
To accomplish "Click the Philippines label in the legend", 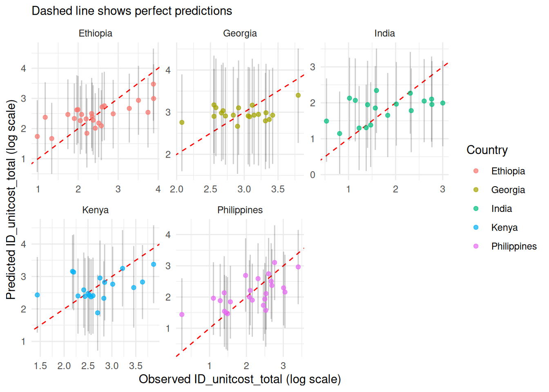I will click(513, 246).
